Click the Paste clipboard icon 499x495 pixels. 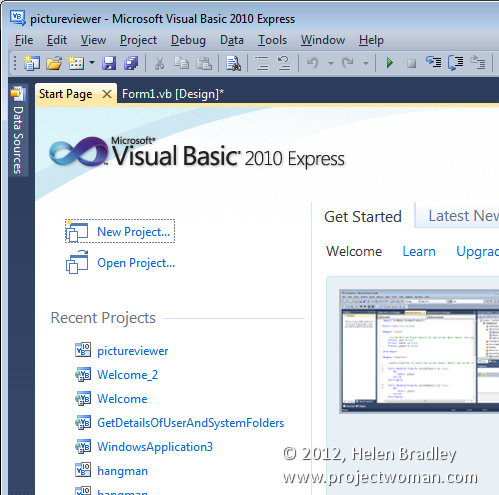tap(204, 63)
